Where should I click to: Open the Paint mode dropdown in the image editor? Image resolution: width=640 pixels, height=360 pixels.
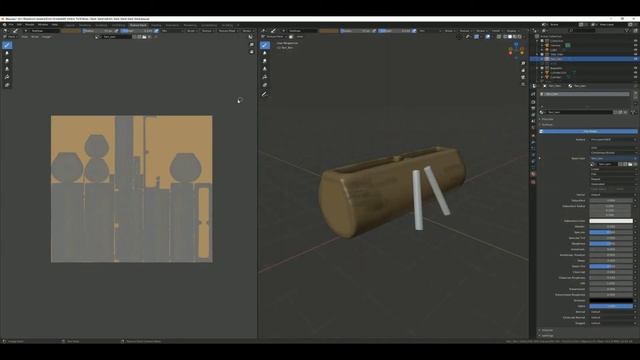pos(9,37)
